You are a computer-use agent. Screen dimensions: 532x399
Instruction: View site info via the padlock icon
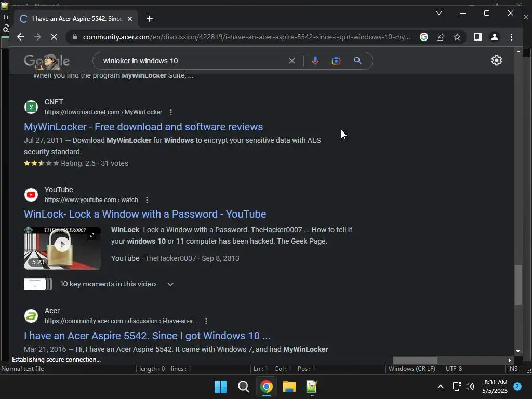[x=75, y=37]
